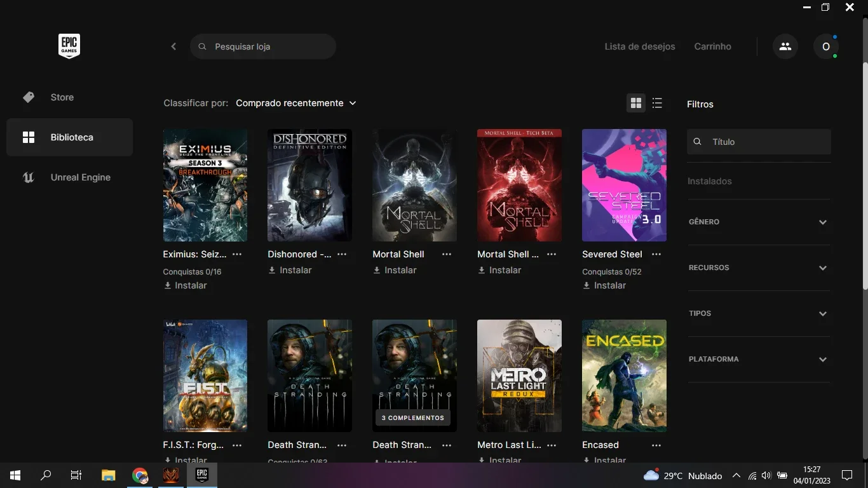Viewport: 868px width, 488px height.
Task: Open options menu for Eximius
Action: point(237,254)
